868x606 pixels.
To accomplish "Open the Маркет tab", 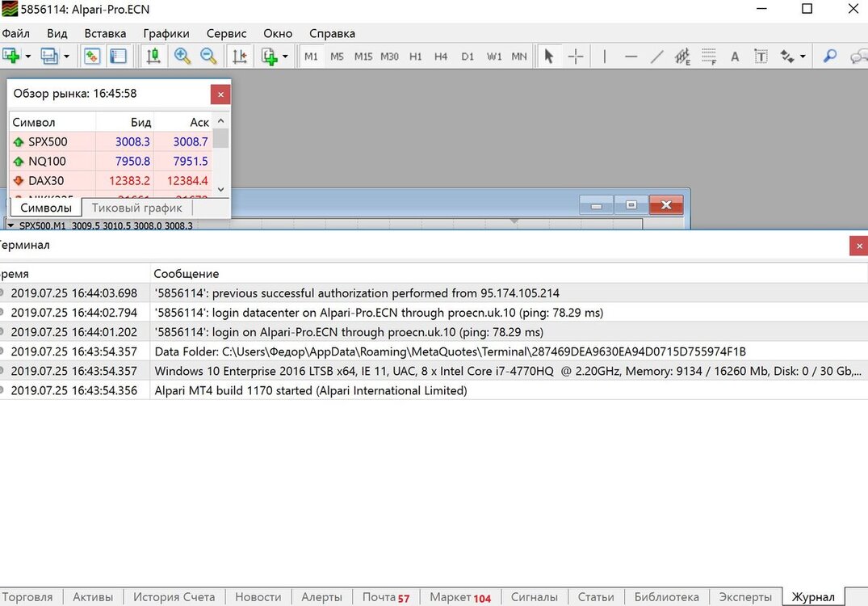I will coord(460,597).
